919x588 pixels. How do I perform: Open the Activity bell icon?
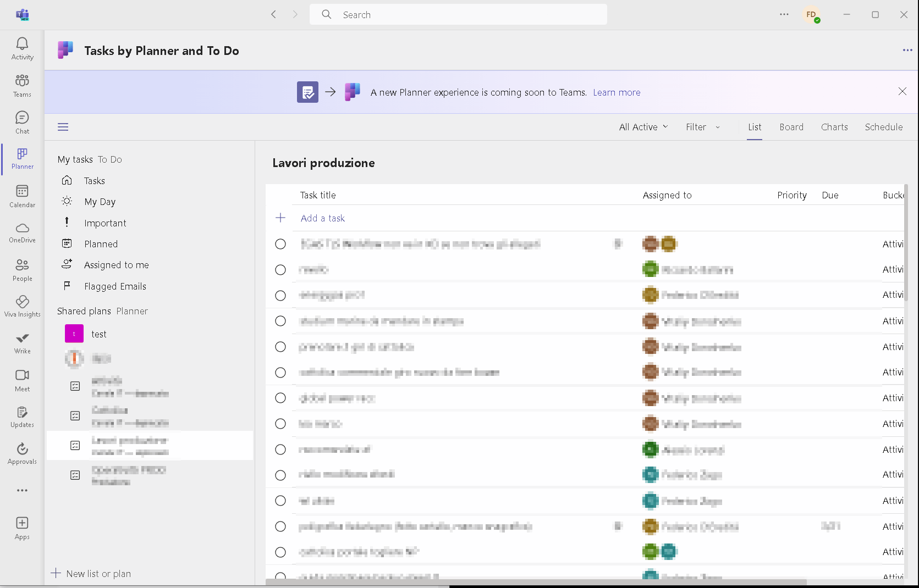click(22, 48)
